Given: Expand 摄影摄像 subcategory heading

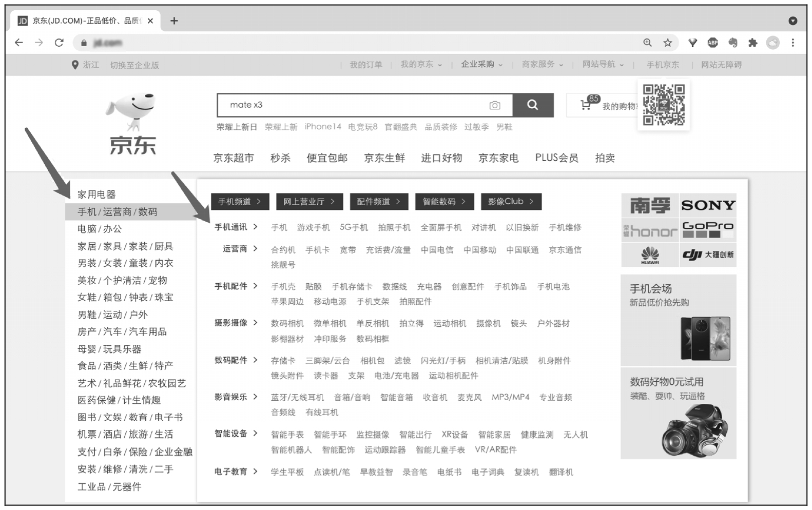Looking at the screenshot, I should (x=236, y=323).
